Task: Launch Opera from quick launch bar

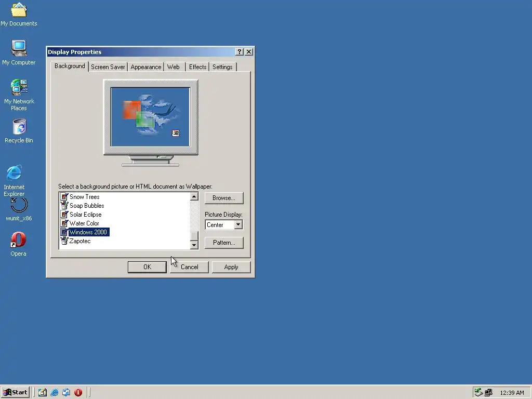Action: click(x=78, y=392)
